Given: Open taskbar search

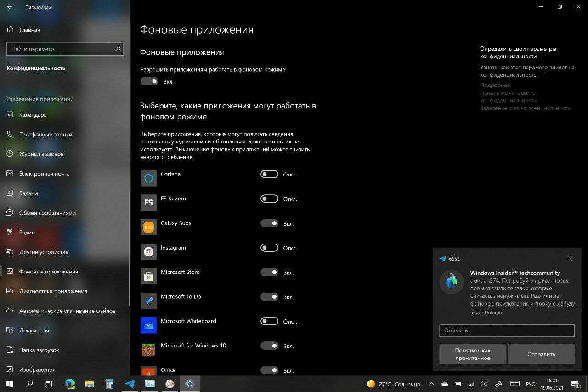Looking at the screenshot, I should click(30, 384).
